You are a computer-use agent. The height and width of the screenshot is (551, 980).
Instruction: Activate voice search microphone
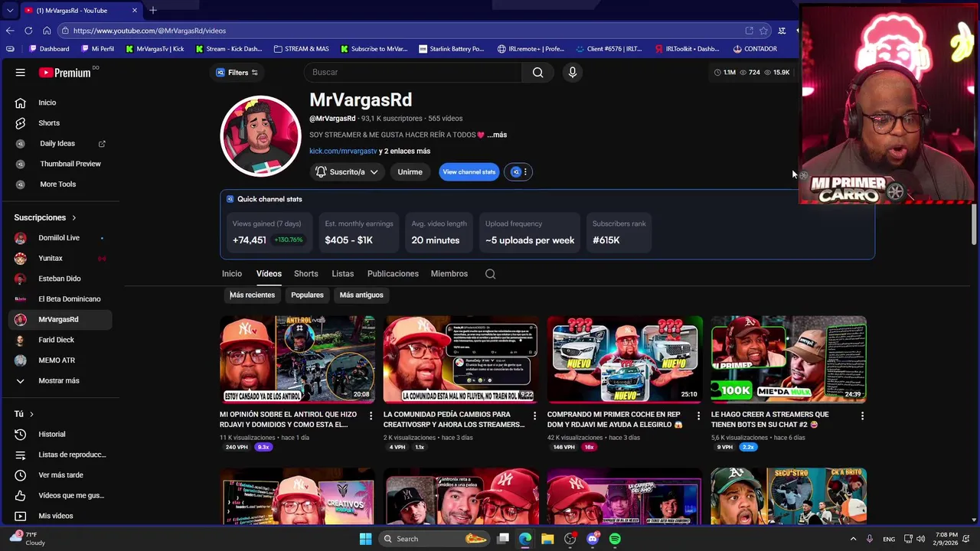(572, 72)
